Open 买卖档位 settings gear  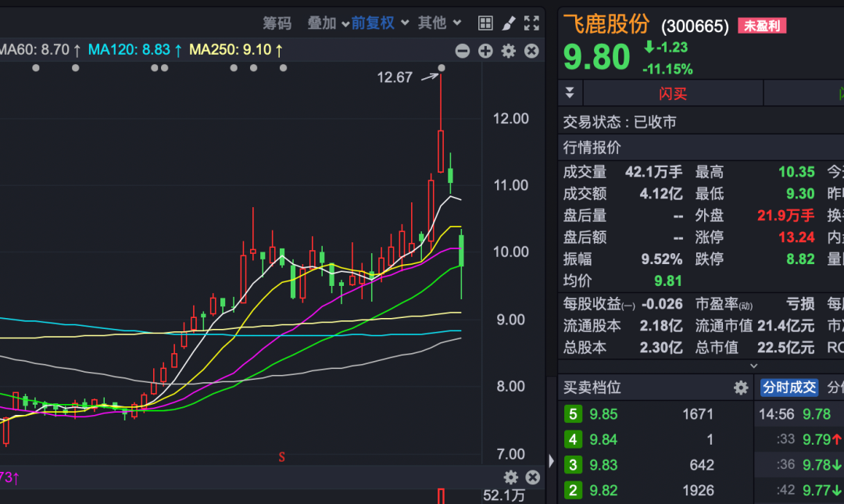[x=741, y=388]
